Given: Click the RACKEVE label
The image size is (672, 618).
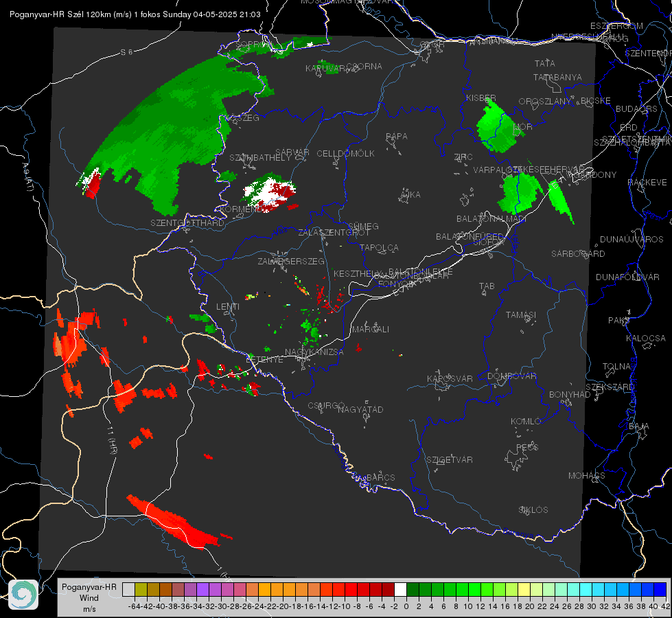Looking at the screenshot, I should 647,183.
